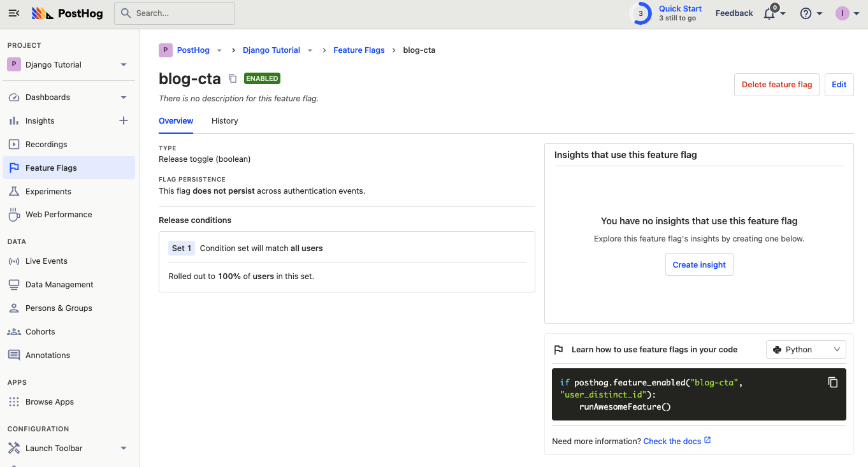This screenshot has width=868, height=467.
Task: Open the Quick Start progress ring
Action: pos(640,13)
